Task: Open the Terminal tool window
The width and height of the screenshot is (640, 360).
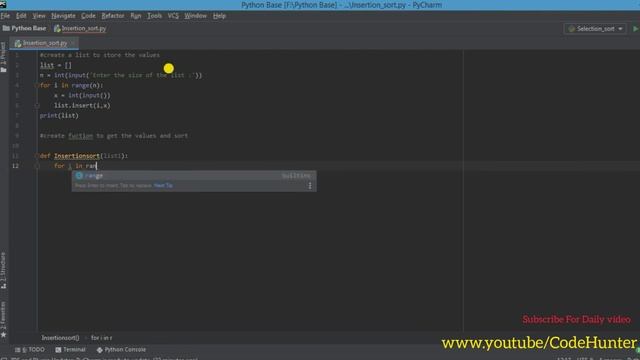Action: pos(70,350)
